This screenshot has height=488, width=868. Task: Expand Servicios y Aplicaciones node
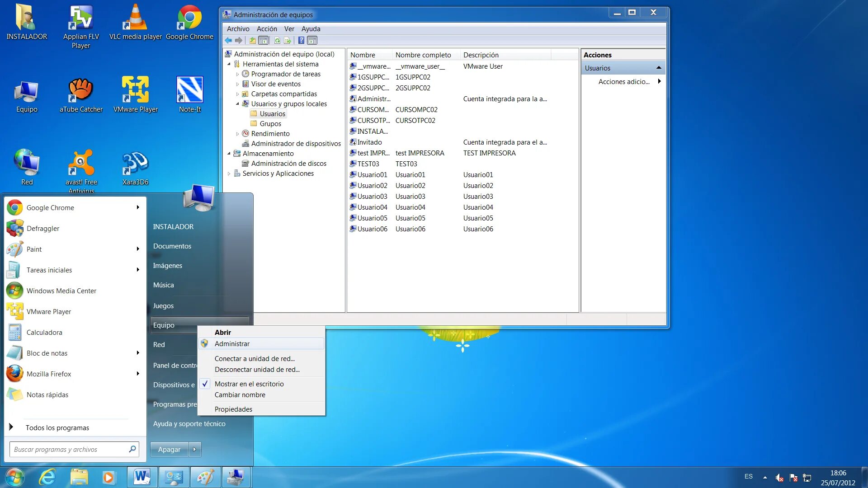[x=229, y=174]
